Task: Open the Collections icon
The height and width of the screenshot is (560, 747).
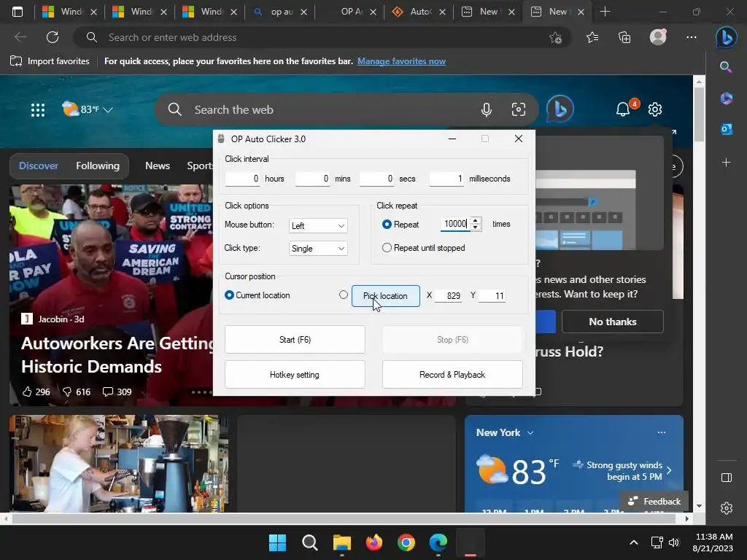Action: tap(624, 37)
